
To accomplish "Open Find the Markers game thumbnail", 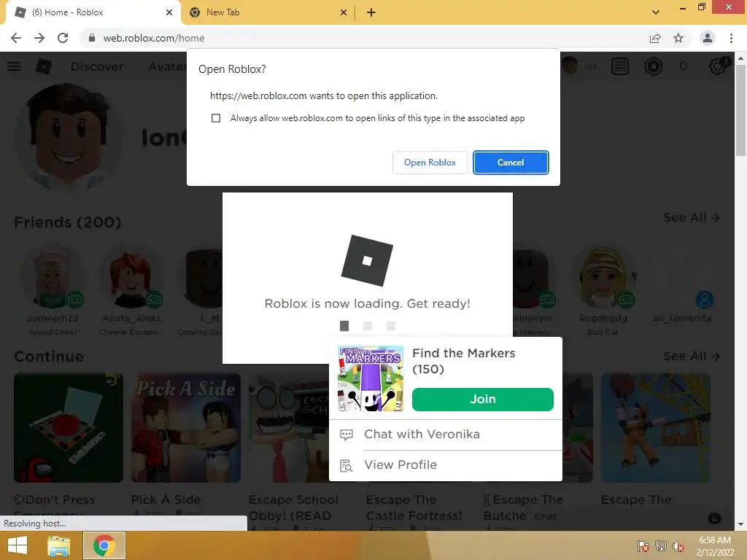I will click(x=370, y=378).
